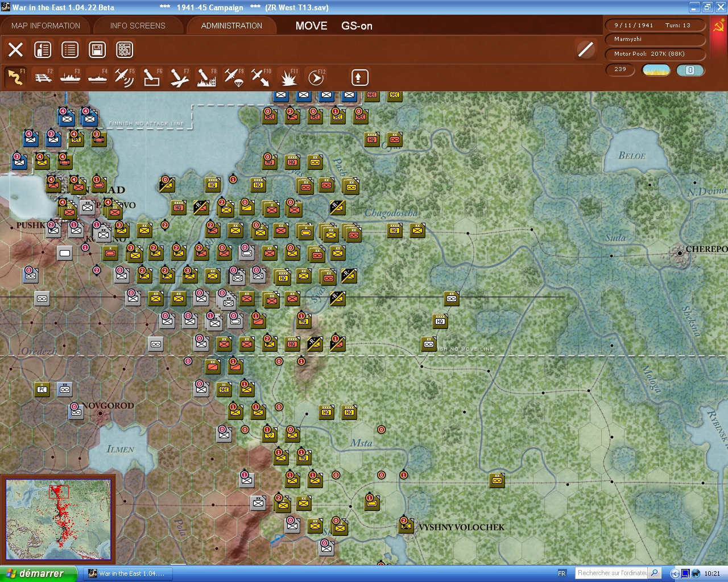Image resolution: width=728 pixels, height=582 pixels.
Task: Select the F2 rail mode
Action: 43,77
